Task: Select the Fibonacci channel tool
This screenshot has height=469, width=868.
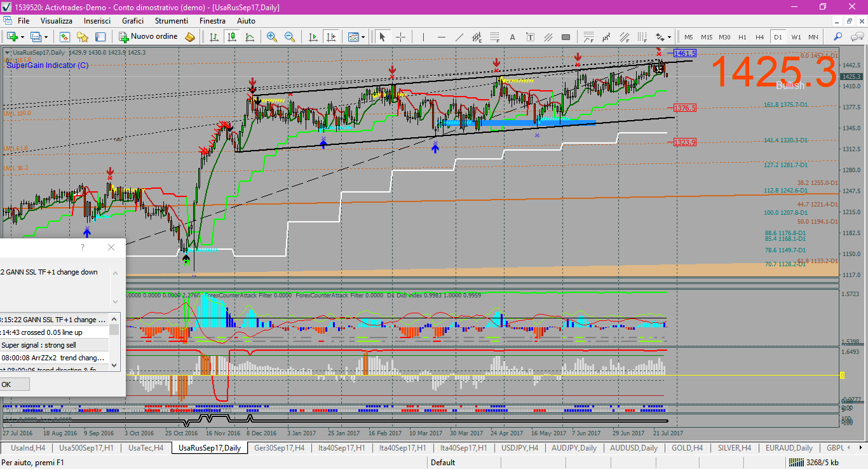Action: point(625,37)
